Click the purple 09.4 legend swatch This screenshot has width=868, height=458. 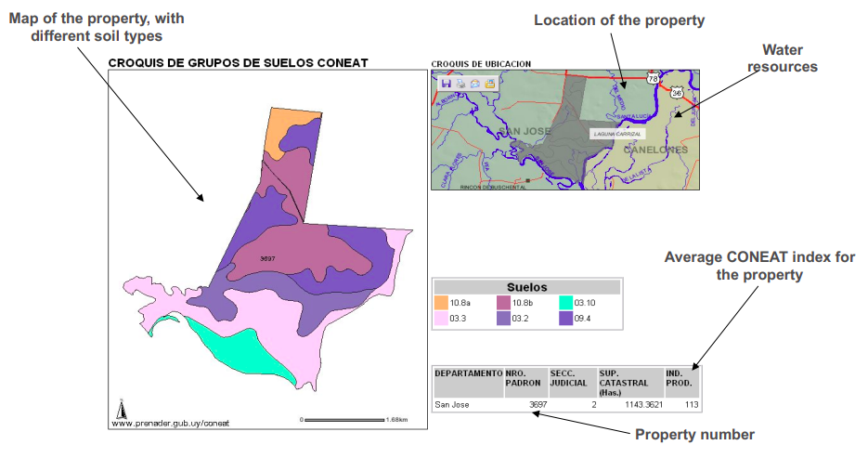click(x=565, y=319)
